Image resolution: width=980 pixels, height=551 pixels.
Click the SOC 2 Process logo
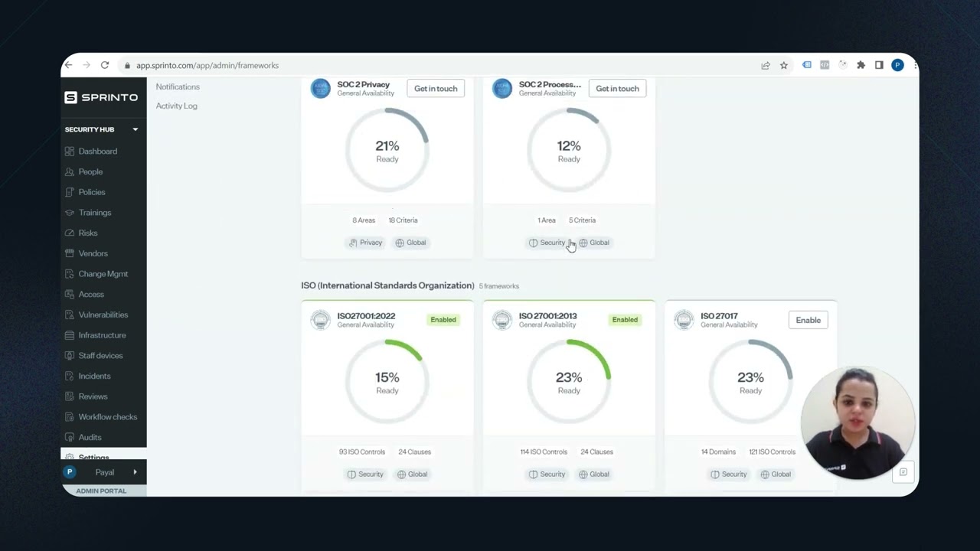(502, 88)
